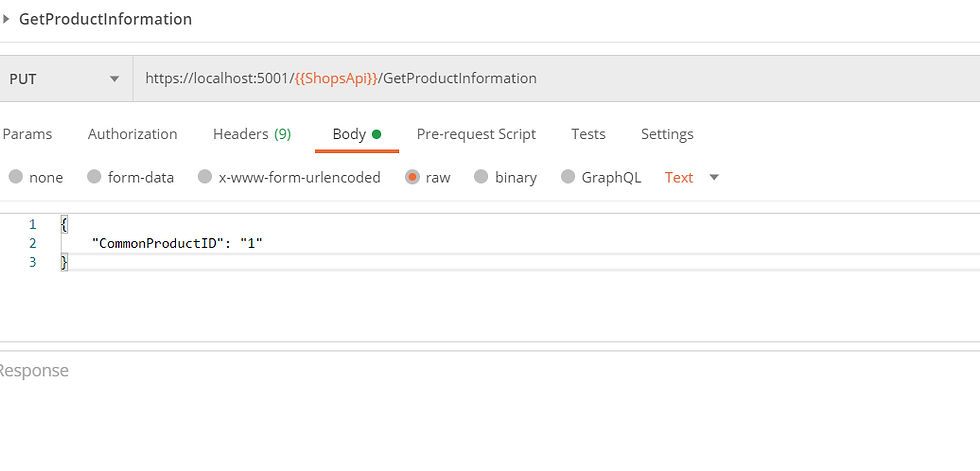Switch to the Tests tab
The height and width of the screenshot is (471, 980).
[588, 134]
